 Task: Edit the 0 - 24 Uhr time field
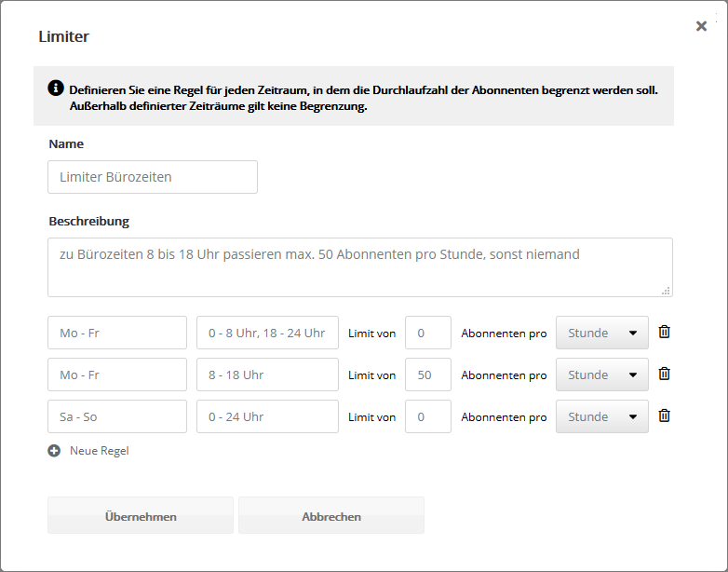click(x=267, y=416)
